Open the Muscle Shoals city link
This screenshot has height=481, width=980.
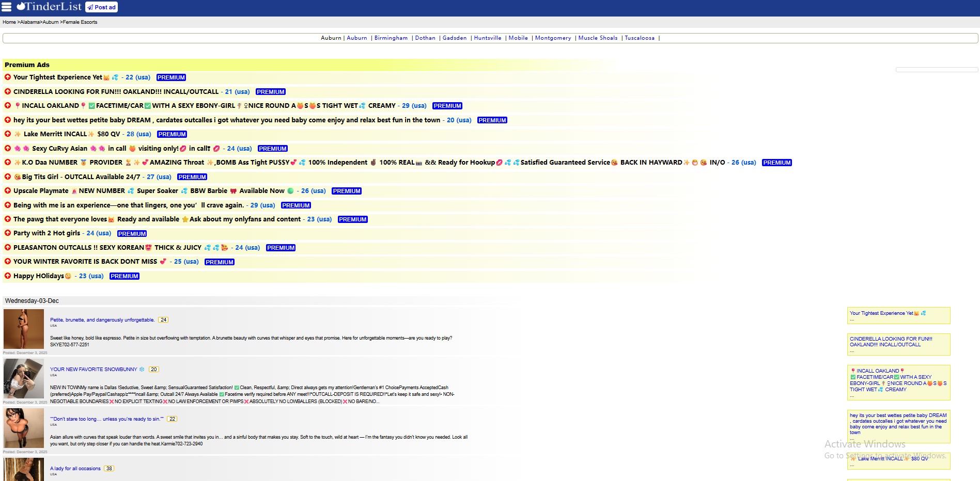pyautogui.click(x=598, y=38)
